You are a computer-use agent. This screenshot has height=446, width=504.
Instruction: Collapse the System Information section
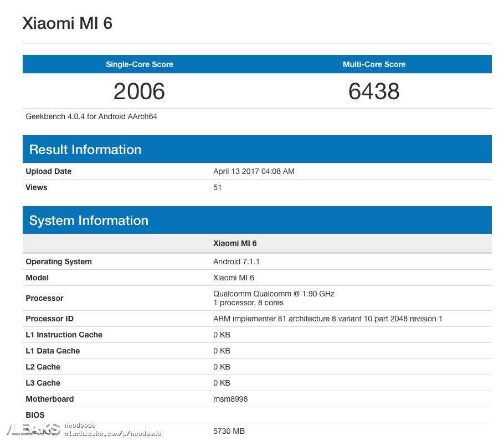pyautogui.click(x=89, y=220)
